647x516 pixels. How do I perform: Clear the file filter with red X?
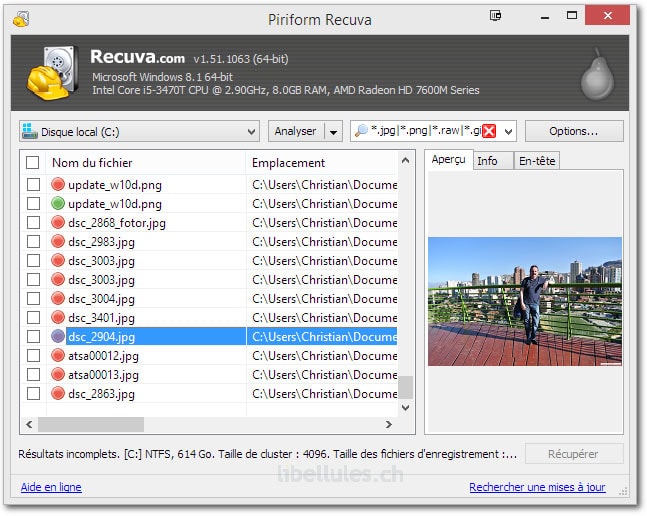[490, 131]
